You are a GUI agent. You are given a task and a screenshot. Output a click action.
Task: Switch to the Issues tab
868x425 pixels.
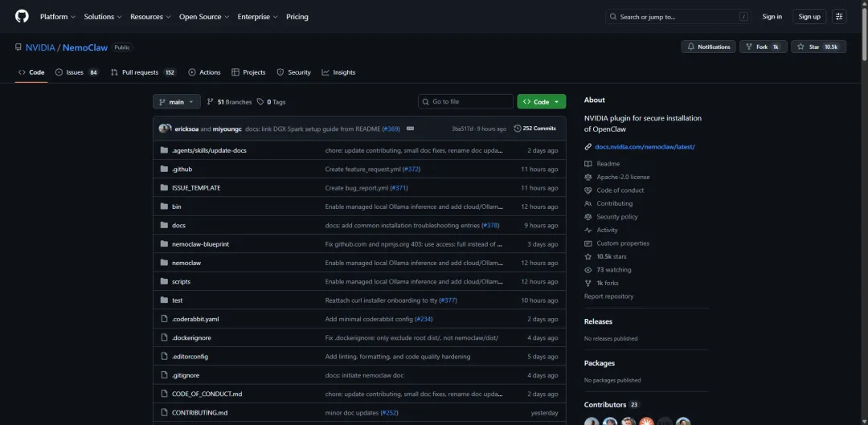pyautogui.click(x=77, y=72)
